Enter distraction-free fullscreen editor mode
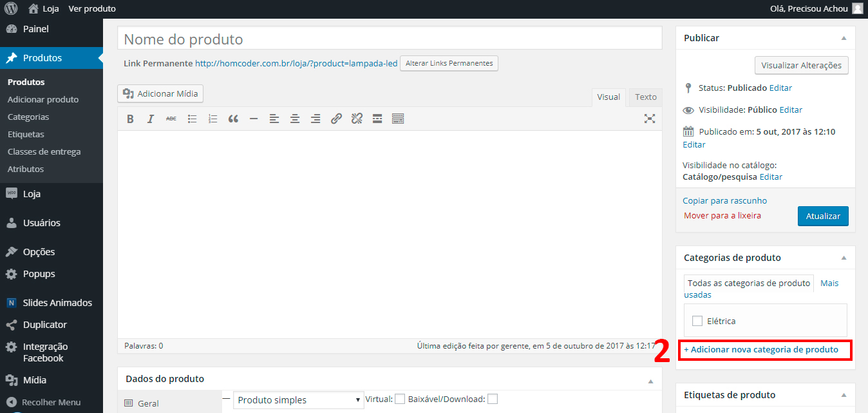Viewport: 868px width, 413px height. click(650, 119)
